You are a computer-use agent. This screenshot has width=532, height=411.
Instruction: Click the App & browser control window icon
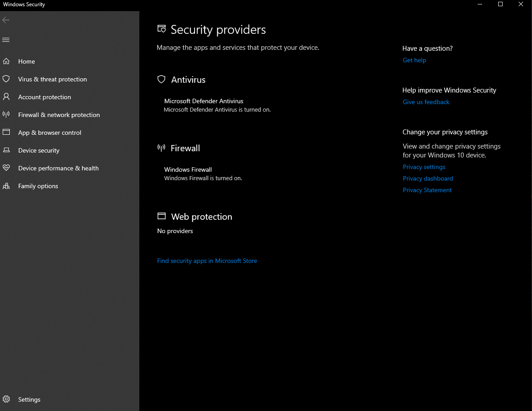(x=6, y=132)
